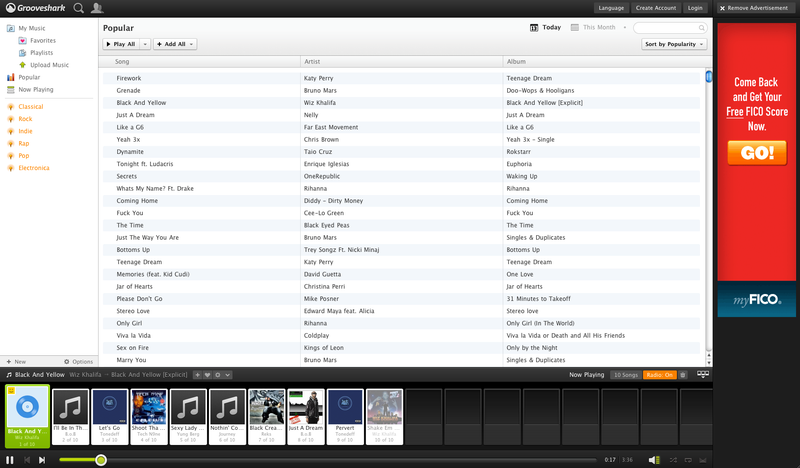Start the Rap radio station
Image resolution: width=800 pixels, height=468 pixels.
(x=18, y=143)
